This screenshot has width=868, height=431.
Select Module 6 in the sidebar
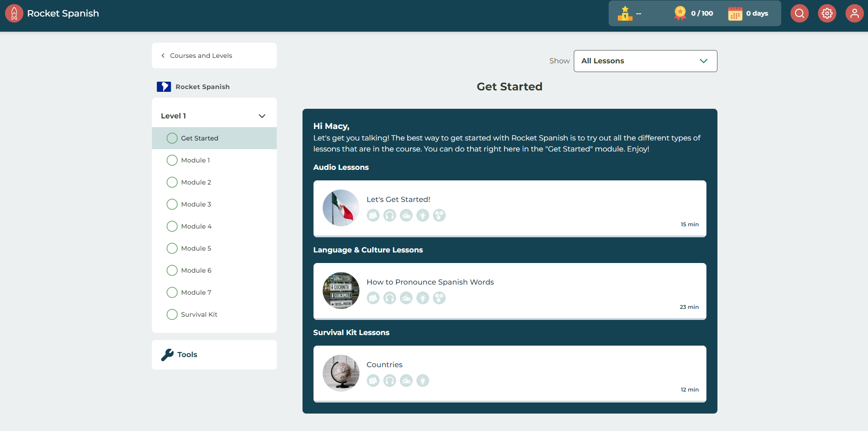pyautogui.click(x=196, y=270)
